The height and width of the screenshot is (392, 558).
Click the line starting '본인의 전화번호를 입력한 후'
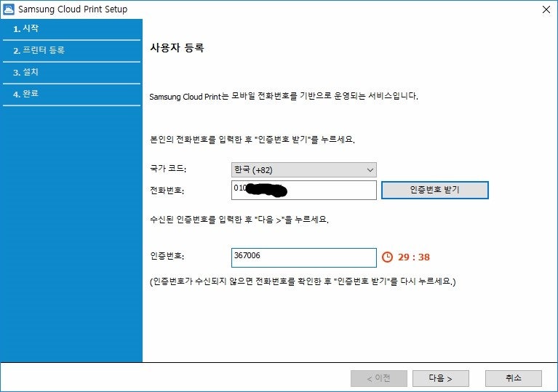pos(252,139)
